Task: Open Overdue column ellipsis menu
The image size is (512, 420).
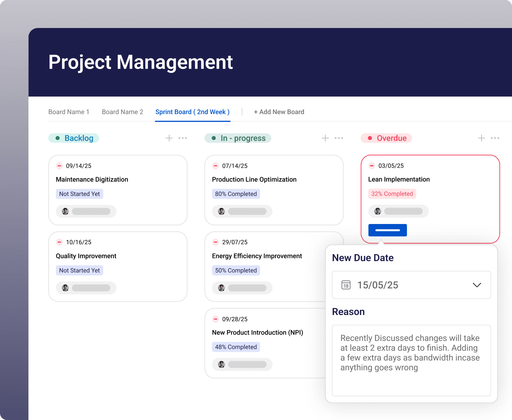Action: [x=495, y=138]
